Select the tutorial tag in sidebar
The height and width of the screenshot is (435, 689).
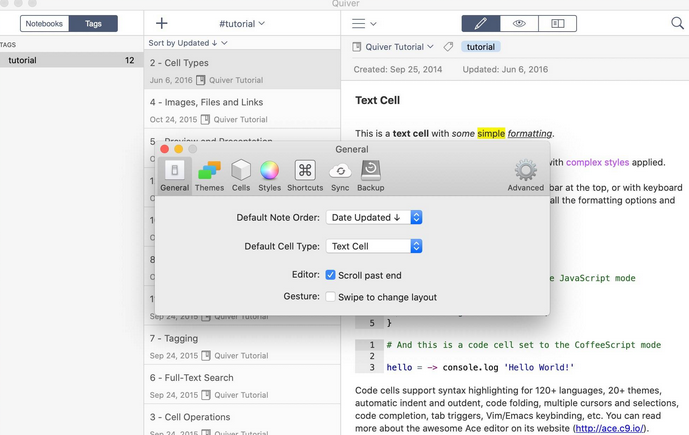coord(71,60)
